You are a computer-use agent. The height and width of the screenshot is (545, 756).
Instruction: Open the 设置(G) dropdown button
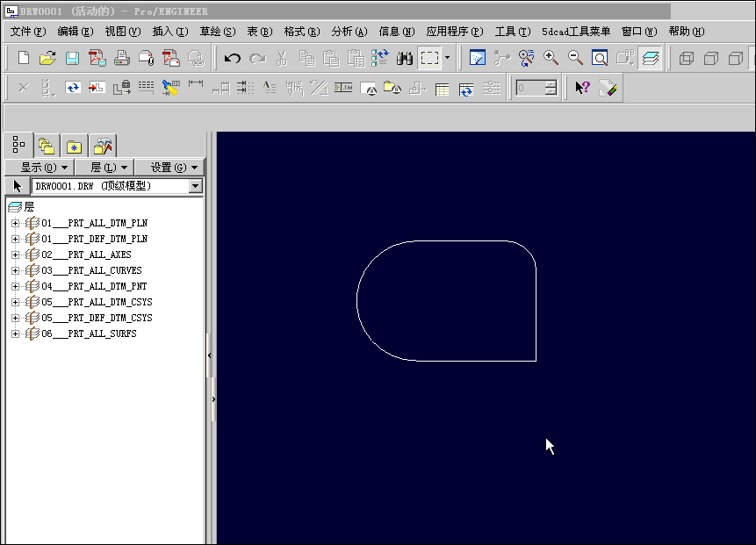point(169,168)
